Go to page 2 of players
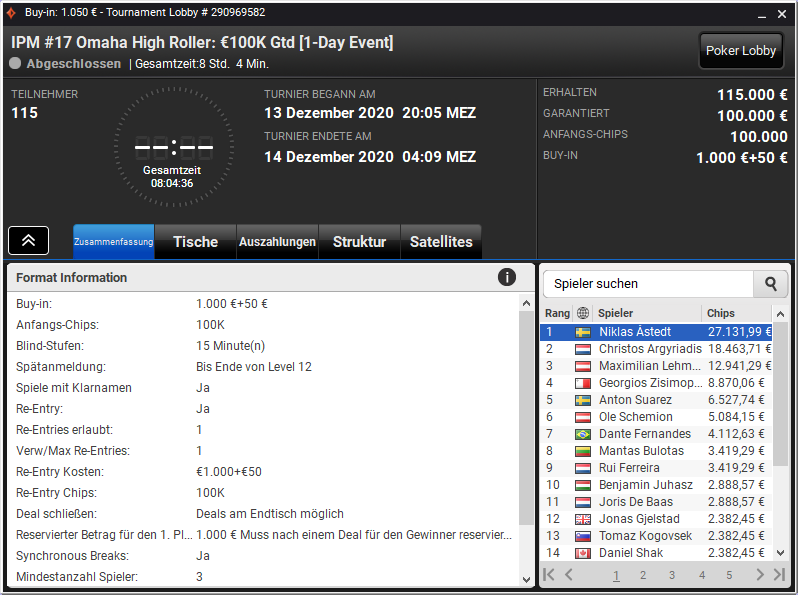Viewport: 798px width, 595px height. tap(643, 575)
